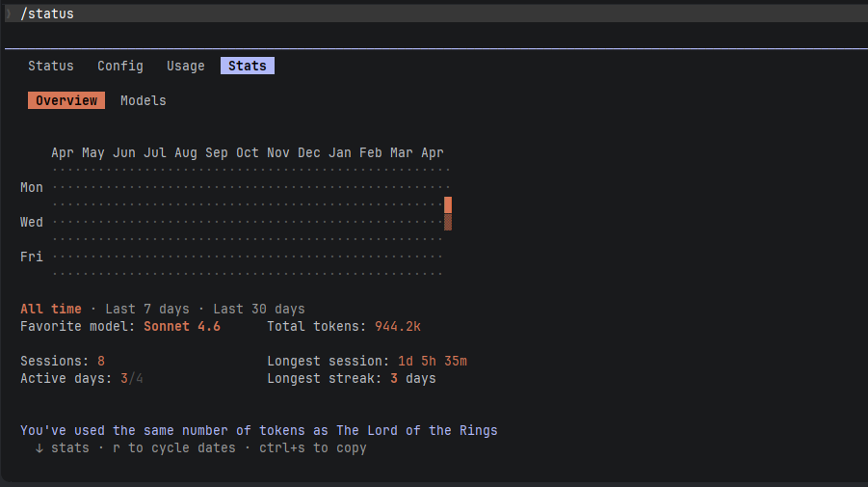Click the prompt chevron before /status
The width and height of the screenshot is (868, 487).
click(x=9, y=14)
